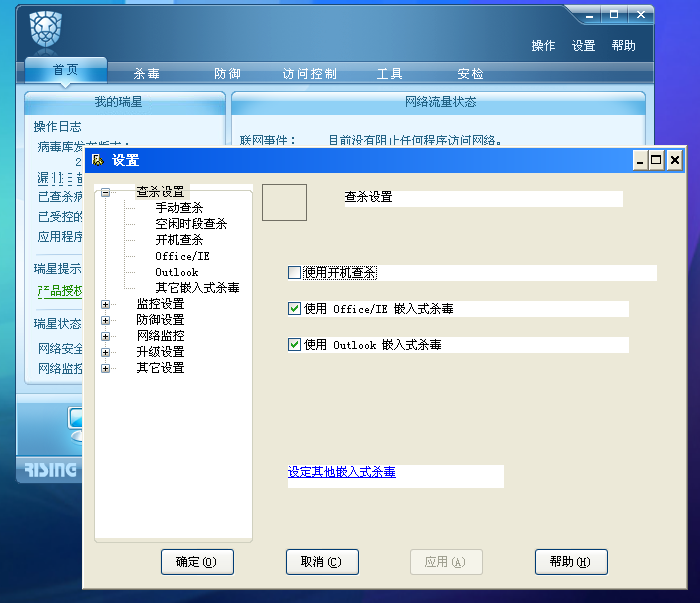Image resolution: width=700 pixels, height=603 pixels.
Task: Switch to the 安检 tab
Action: (470, 74)
